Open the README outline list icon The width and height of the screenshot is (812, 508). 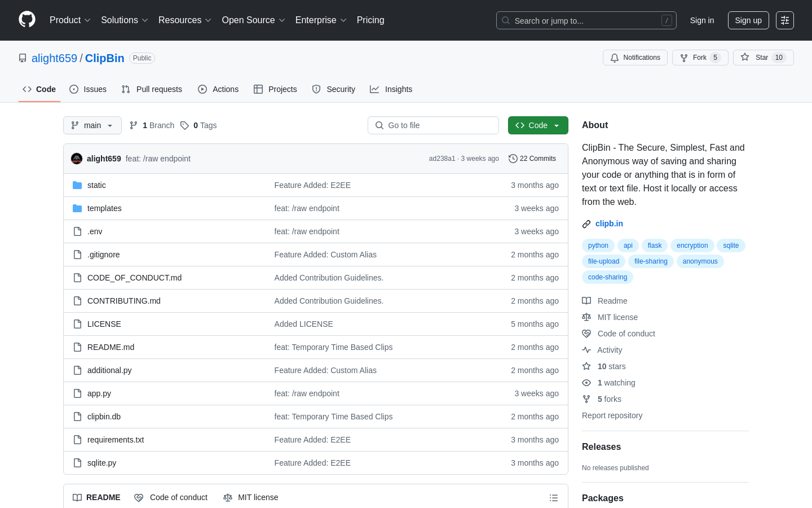coord(554,498)
